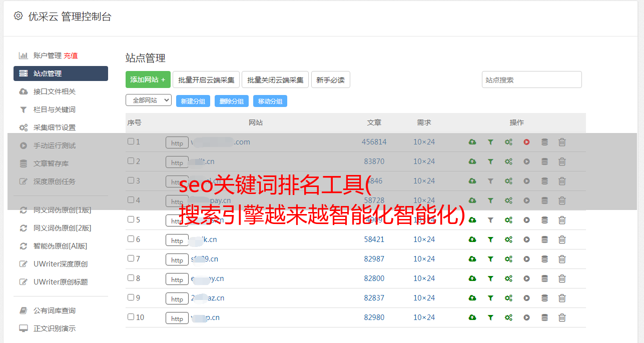Click the green filter icon in row 7
Screen dimensions: 644x343
(x=490, y=259)
